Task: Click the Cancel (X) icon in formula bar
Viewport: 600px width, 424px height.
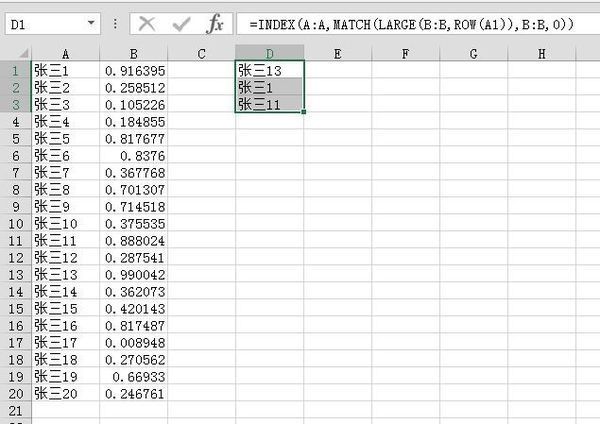Action: pyautogui.click(x=147, y=22)
